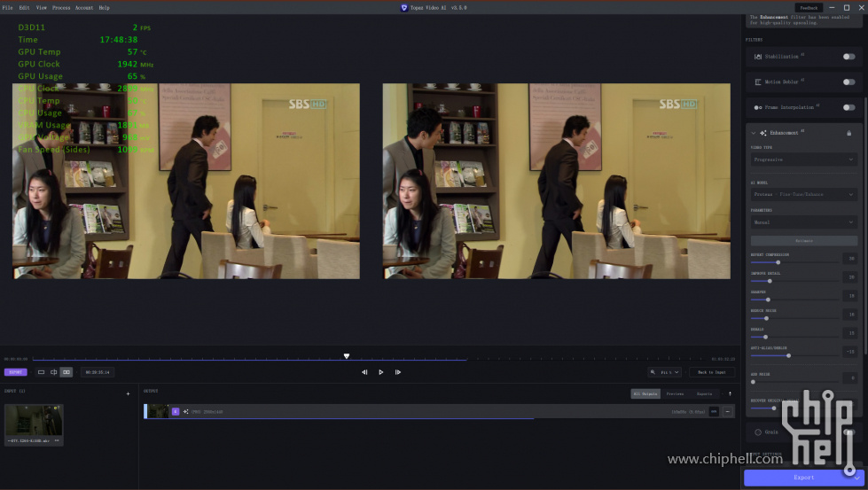Select the All Outputs tab
868x490 pixels.
point(645,393)
